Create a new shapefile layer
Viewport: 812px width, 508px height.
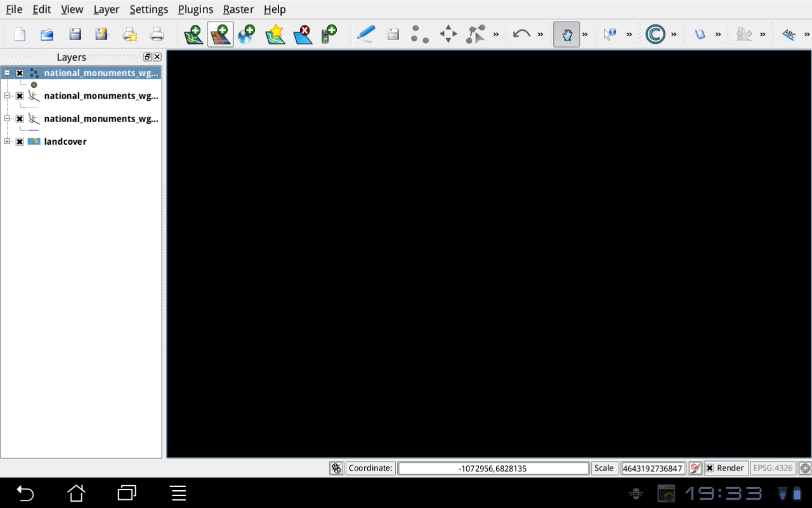click(275, 34)
